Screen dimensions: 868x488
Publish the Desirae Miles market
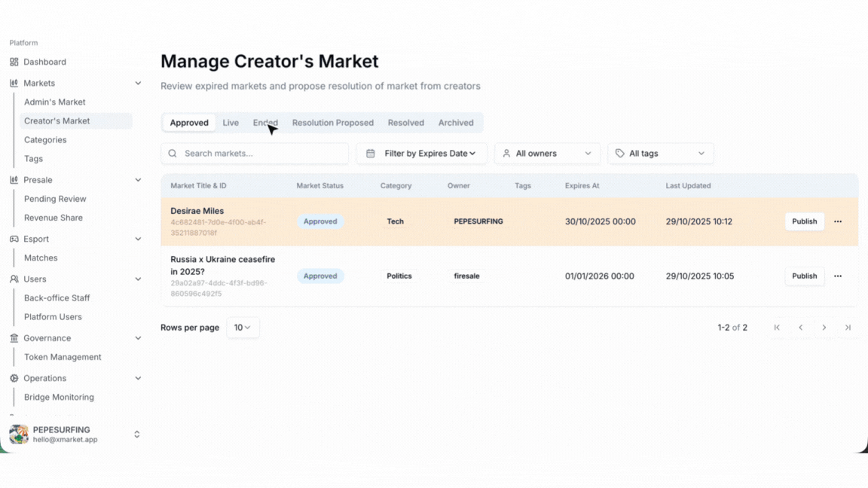(x=804, y=221)
